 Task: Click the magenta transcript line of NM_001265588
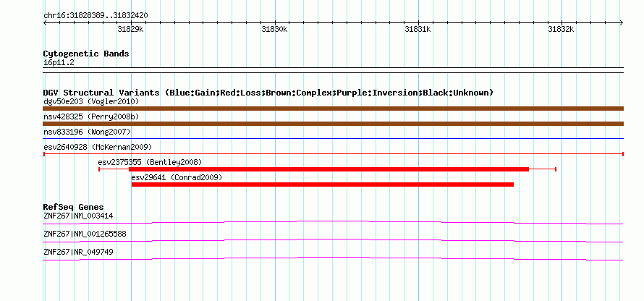point(333,241)
